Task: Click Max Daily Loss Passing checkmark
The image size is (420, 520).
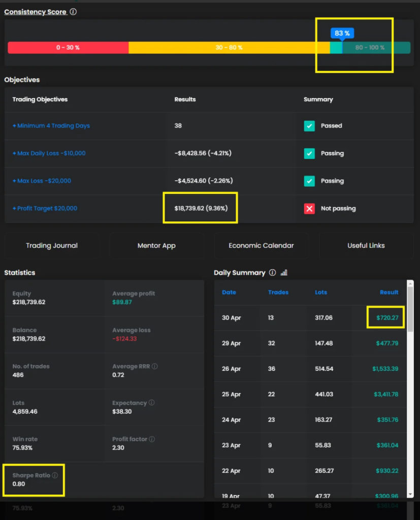Action: tap(309, 153)
